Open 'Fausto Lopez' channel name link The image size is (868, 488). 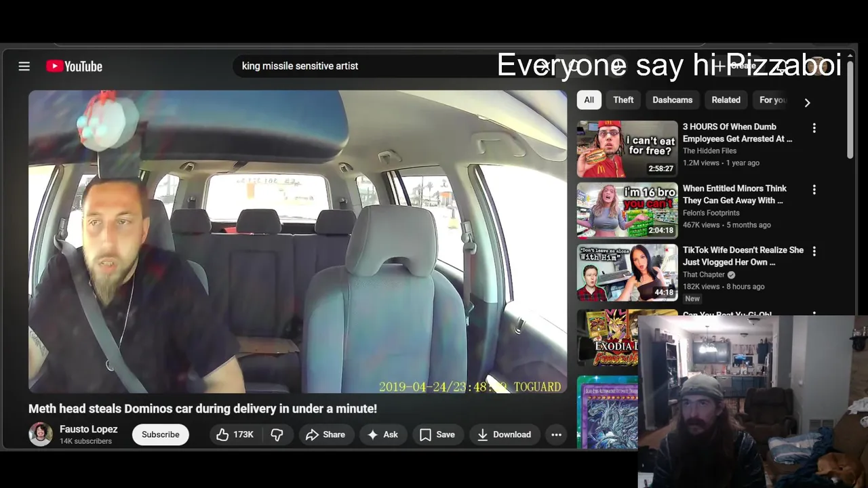coord(88,429)
